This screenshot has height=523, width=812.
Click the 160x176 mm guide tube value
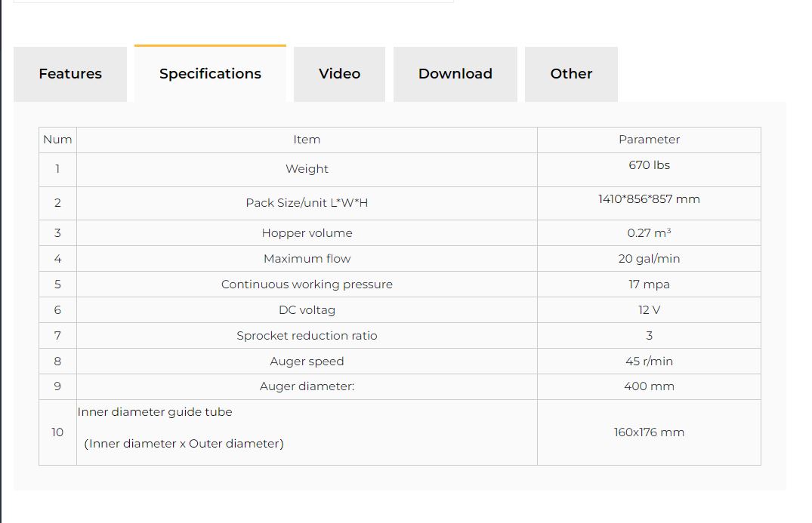pos(649,432)
